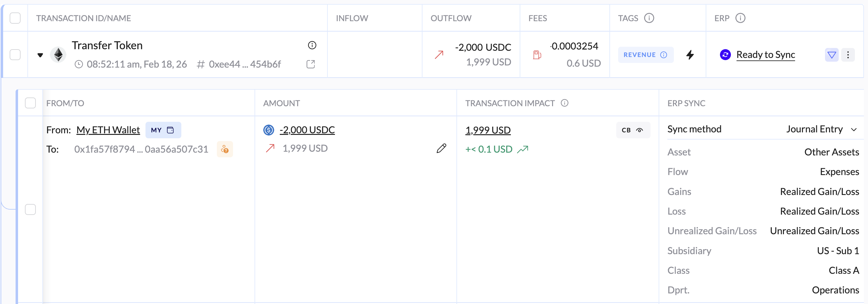The height and width of the screenshot is (304, 868).
Task: Open the Sync method Journal Entry dropdown
Action: pos(821,130)
